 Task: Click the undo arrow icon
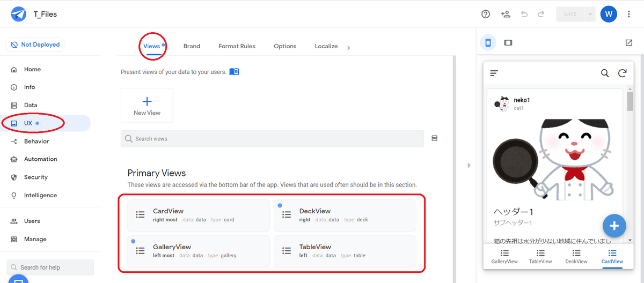(524, 14)
